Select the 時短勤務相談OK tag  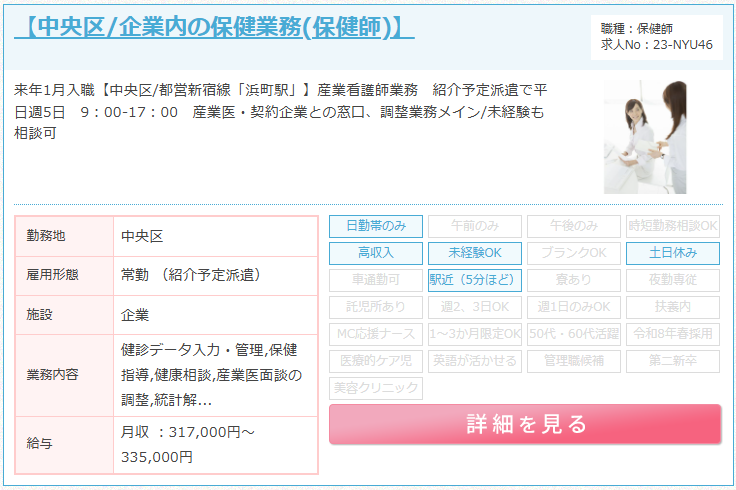[673, 226]
